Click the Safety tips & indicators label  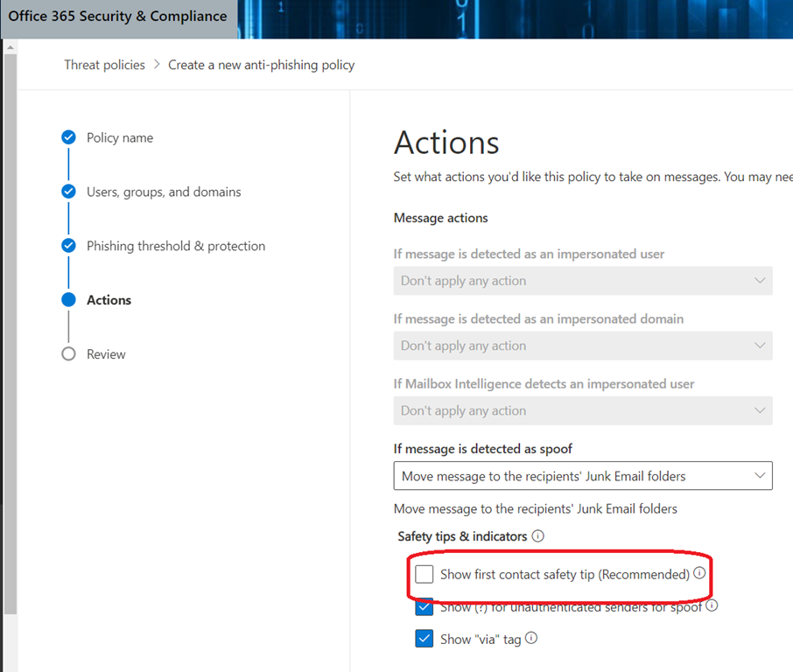(x=462, y=536)
